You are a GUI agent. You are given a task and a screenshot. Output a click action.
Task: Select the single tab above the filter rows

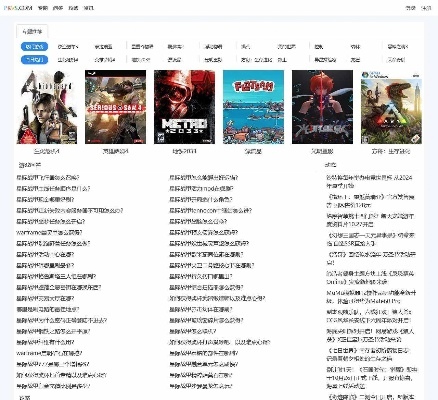click(x=32, y=32)
